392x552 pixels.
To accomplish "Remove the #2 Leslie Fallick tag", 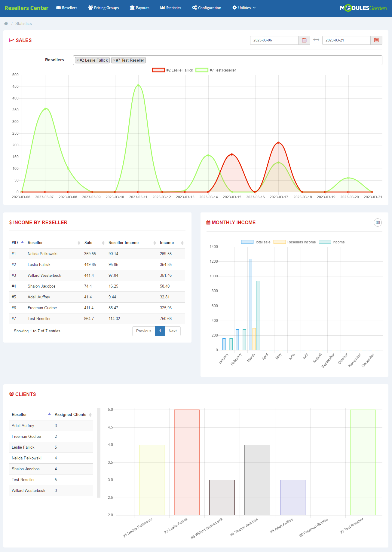I will click(78, 60).
